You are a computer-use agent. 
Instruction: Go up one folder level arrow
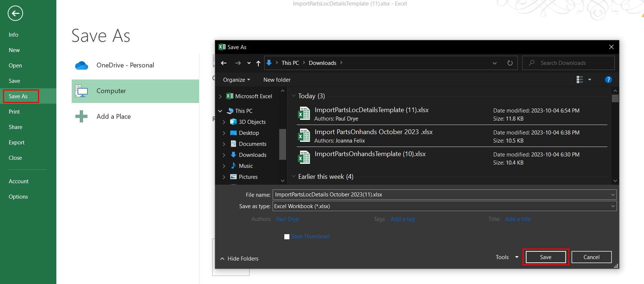pyautogui.click(x=258, y=63)
